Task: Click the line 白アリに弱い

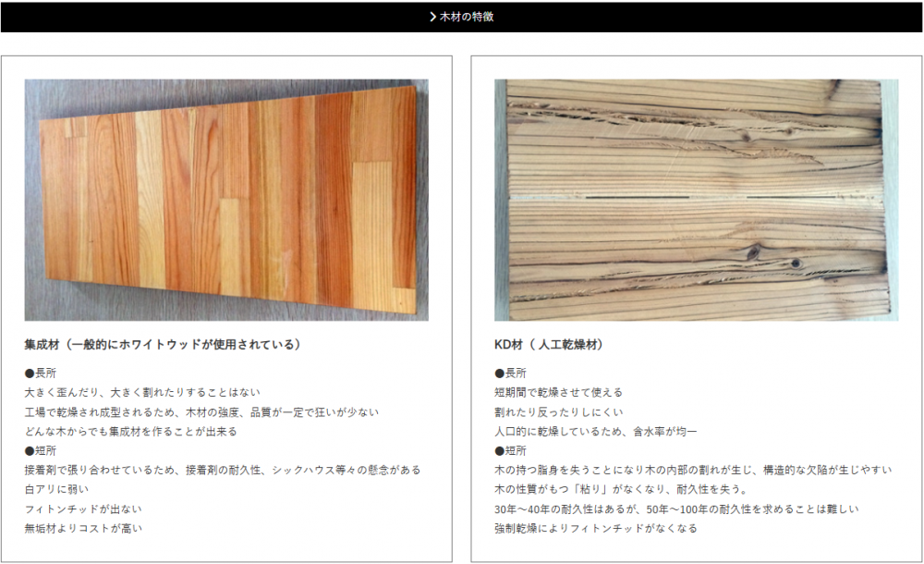Action: [x=57, y=489]
